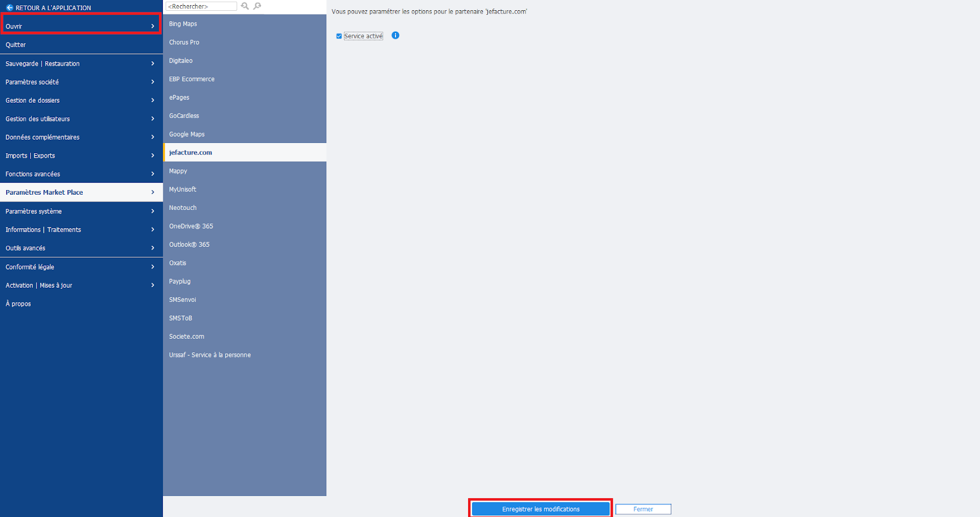Expand the Paramètres société chevron
The height and width of the screenshot is (517, 980).
(x=153, y=82)
